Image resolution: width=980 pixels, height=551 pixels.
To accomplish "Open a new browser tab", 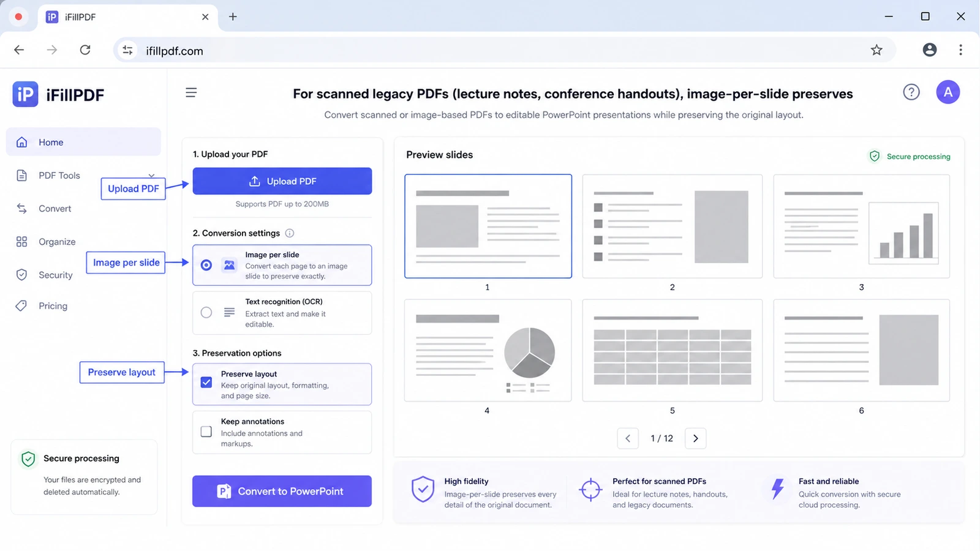I will [233, 17].
